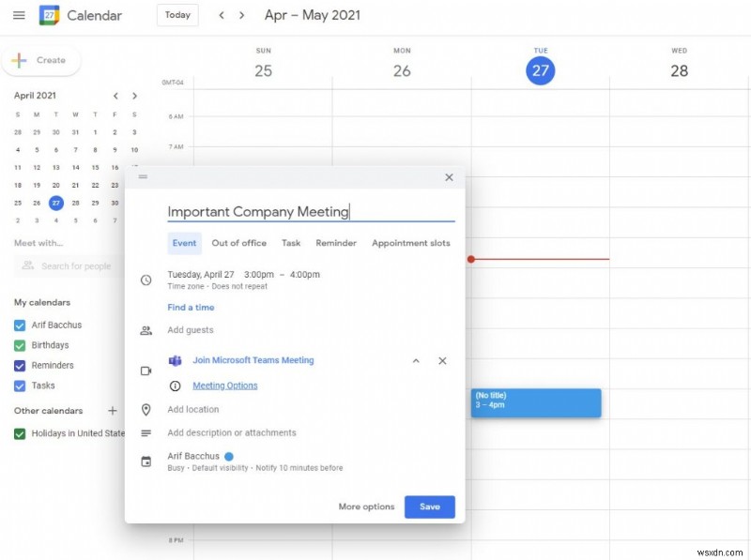Click the Microsoft Teams logo in the dialog
Viewport: 751px width, 560px height.
[176, 360]
